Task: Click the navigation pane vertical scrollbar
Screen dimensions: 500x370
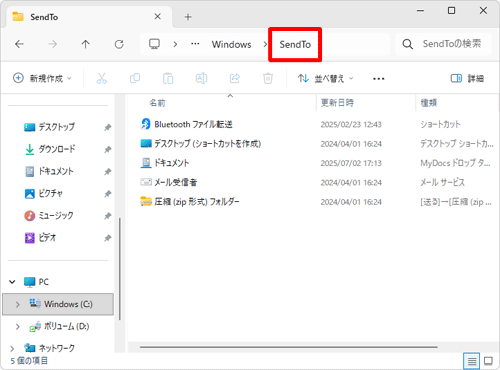Action: pyautogui.click(x=120, y=269)
